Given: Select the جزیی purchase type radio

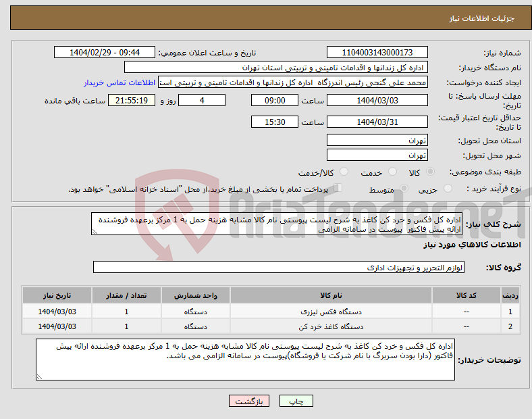Looking at the screenshot, I should pyautogui.click(x=448, y=189).
